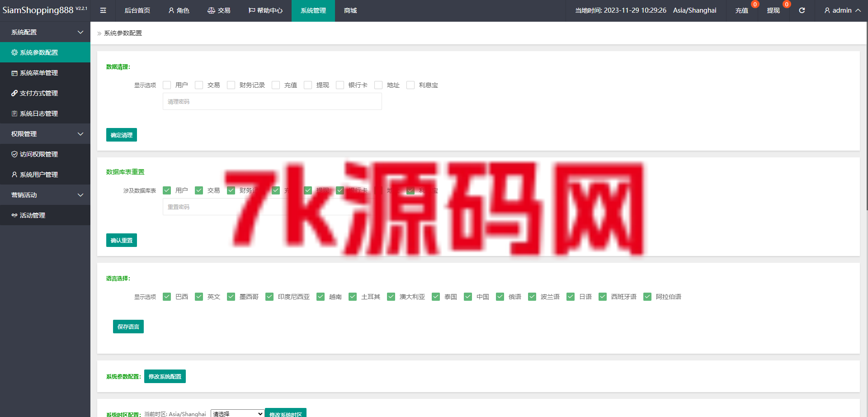The image size is (868, 417).
Task: Click the 提现 notification item
Action: pyautogui.click(x=774, y=10)
